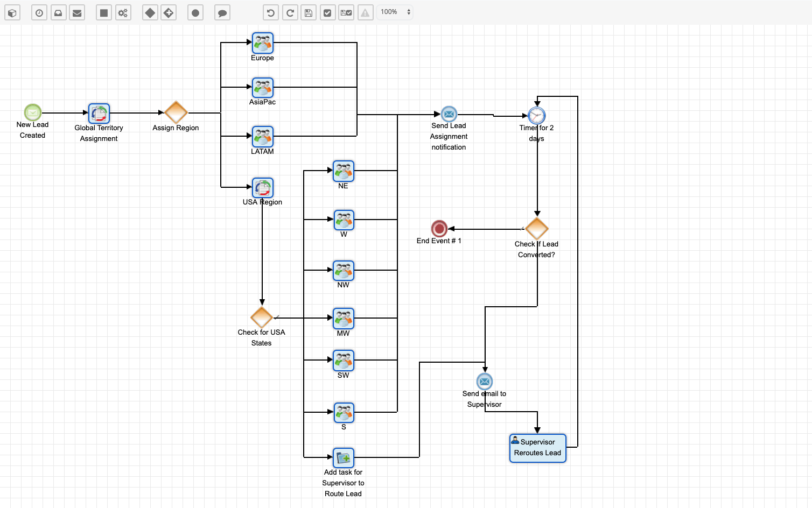812x508 pixels.
Task: Select the MW assignment node
Action: (x=344, y=319)
